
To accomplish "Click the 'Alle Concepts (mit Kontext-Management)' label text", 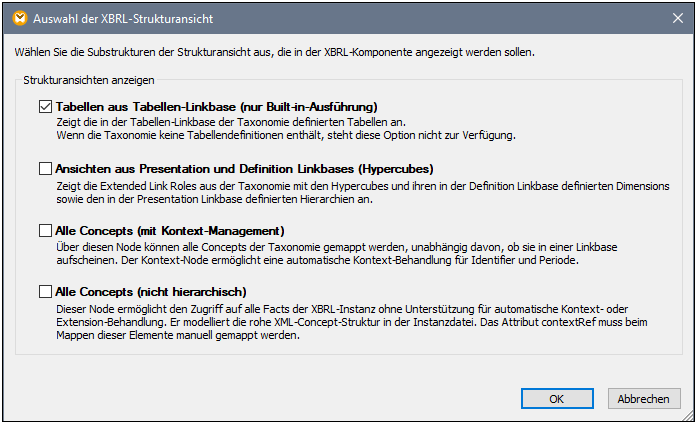I will pyautogui.click(x=170, y=230).
